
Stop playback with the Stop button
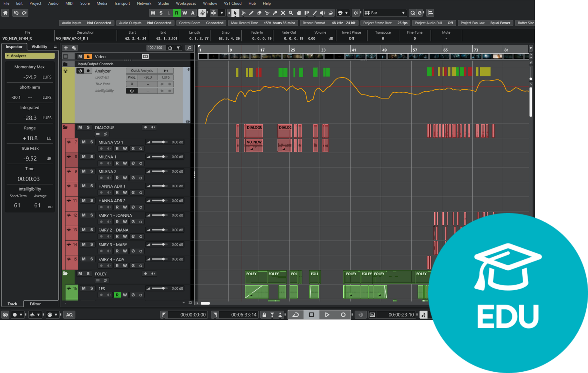point(311,315)
